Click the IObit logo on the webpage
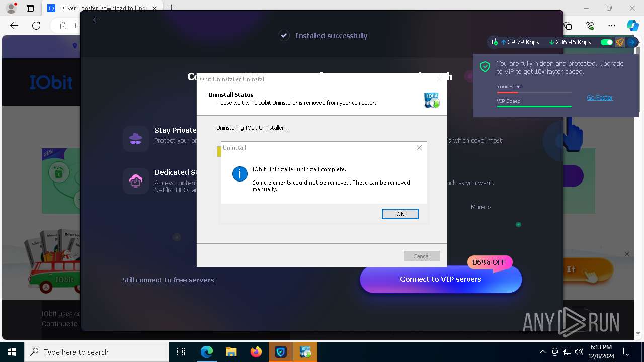 click(51, 82)
